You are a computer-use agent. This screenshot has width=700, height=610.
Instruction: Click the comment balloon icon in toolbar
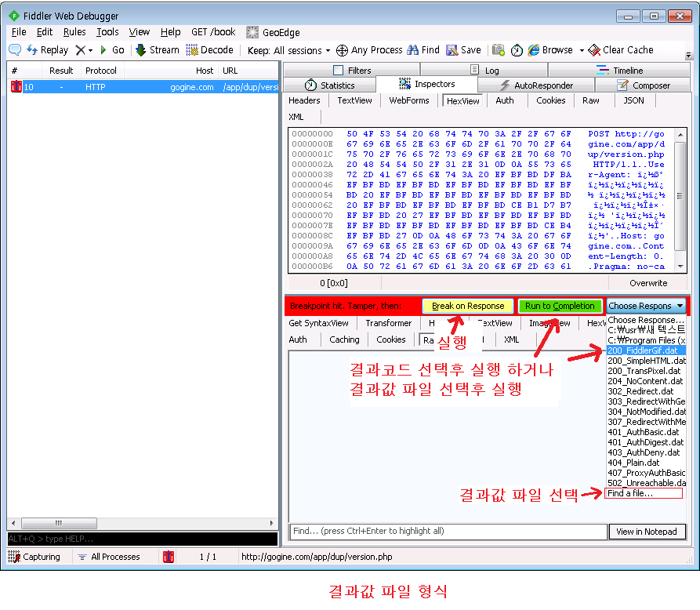tap(14, 50)
